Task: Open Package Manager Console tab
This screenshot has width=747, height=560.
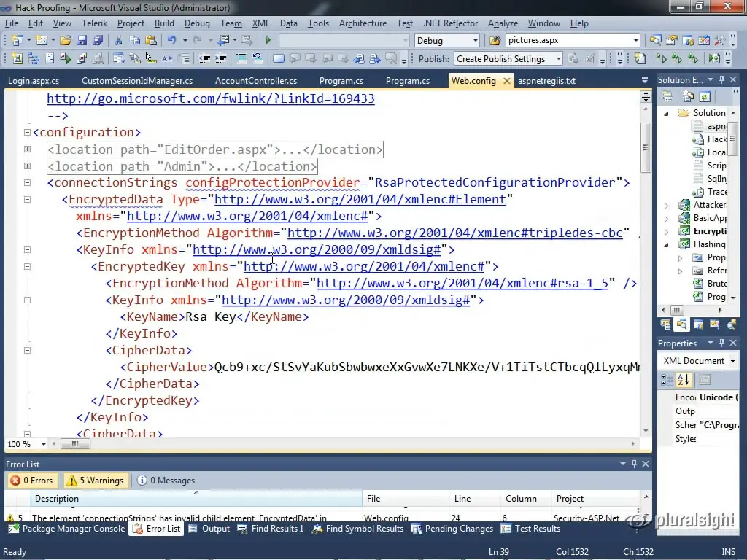Action: click(x=66, y=529)
